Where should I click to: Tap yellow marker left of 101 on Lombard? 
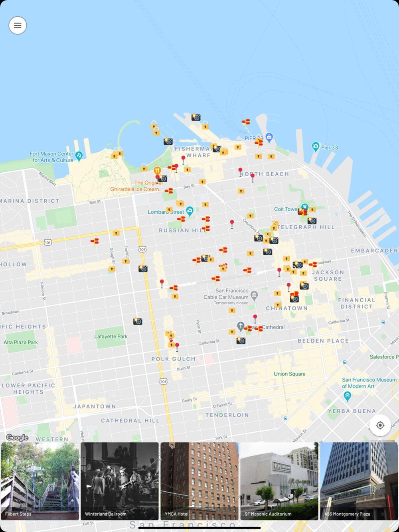pos(116,233)
